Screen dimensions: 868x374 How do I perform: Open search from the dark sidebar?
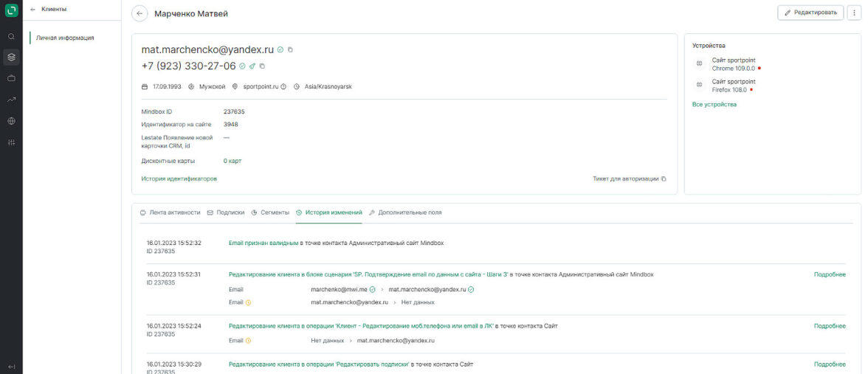(11, 37)
